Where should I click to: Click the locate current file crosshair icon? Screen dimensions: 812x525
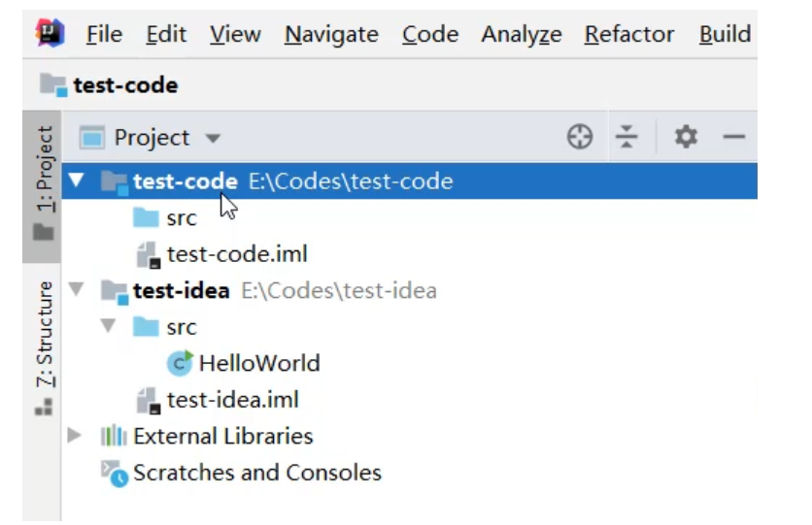pyautogui.click(x=580, y=138)
